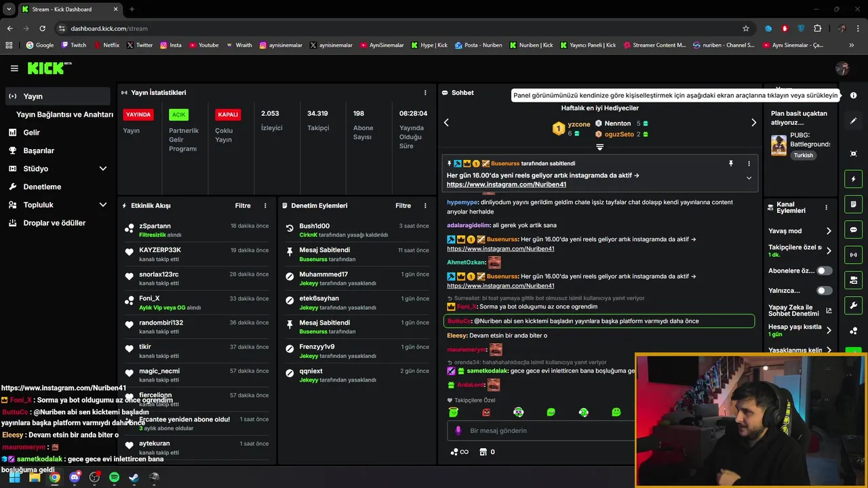Toggle the wrench widget on right toolbar
The image size is (868, 488).
pos(853,305)
